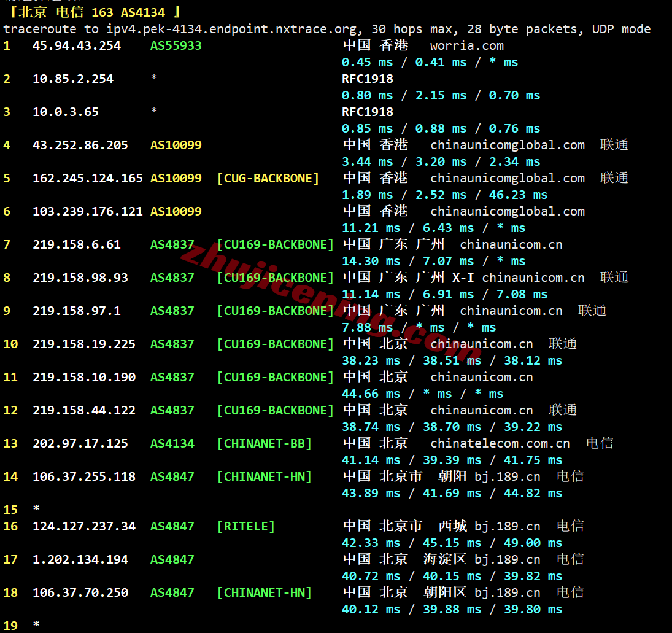
Task: Click the 40.12 ms latency value
Action: point(371,609)
